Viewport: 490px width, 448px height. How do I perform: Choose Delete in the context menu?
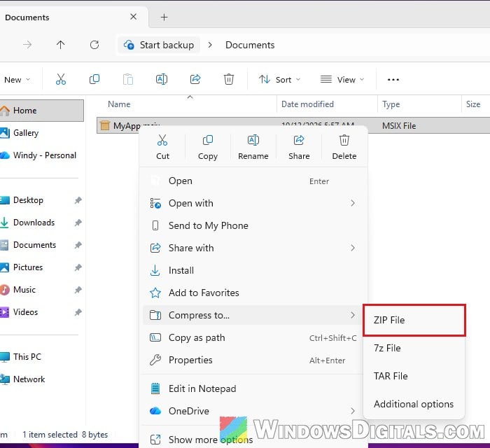coord(344,147)
